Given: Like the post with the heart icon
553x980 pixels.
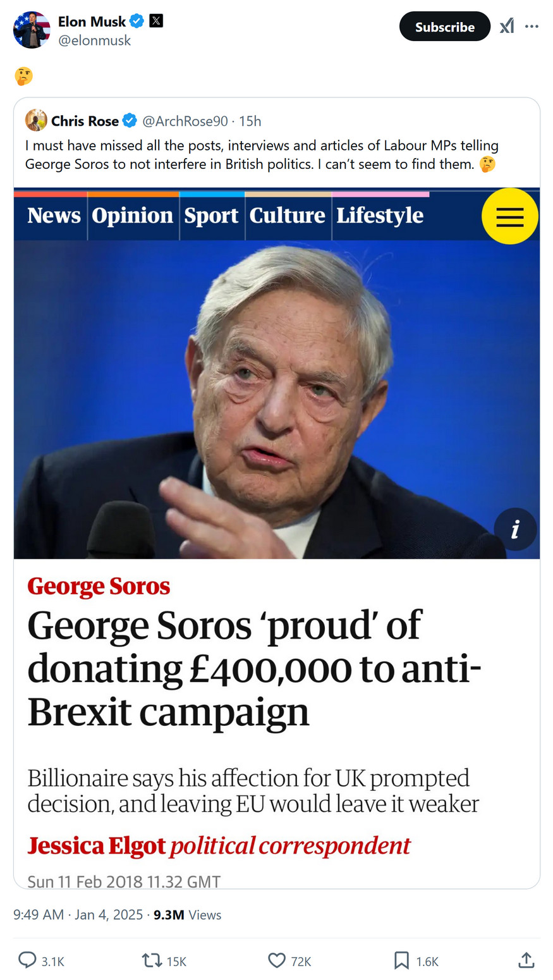Looking at the screenshot, I should pos(277,960).
